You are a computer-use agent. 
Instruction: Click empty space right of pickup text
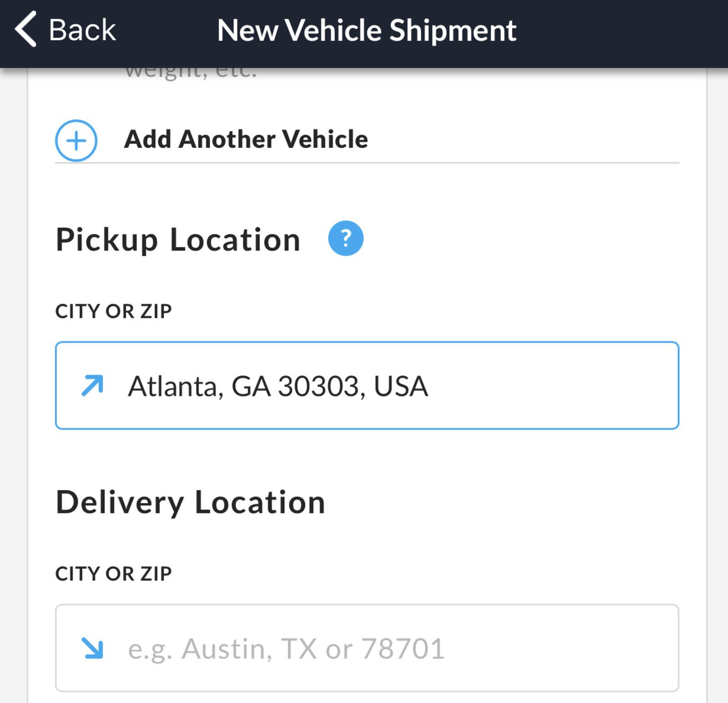click(553, 385)
